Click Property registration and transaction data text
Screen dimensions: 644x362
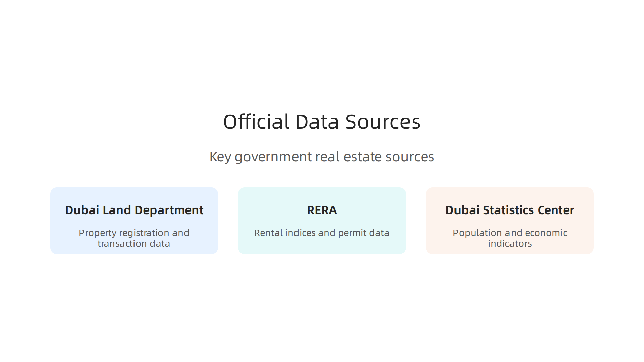point(134,238)
